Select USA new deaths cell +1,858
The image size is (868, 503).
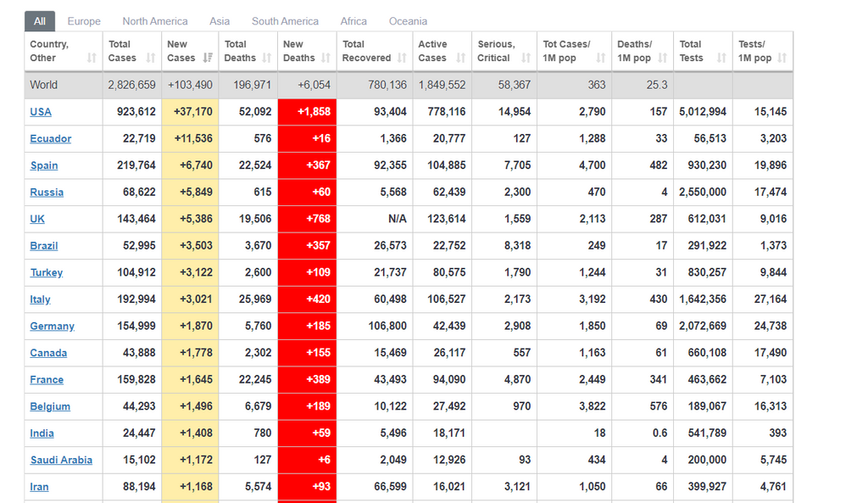pos(307,112)
